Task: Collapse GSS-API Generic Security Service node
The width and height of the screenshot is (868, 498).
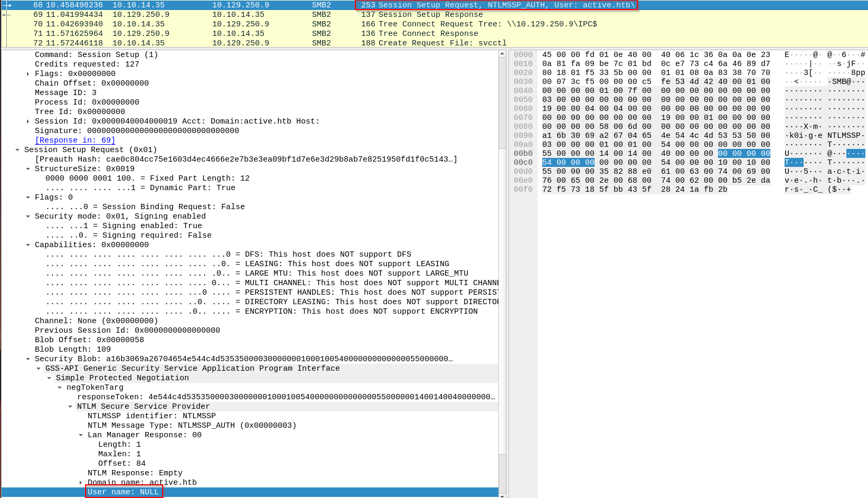Action: (39, 369)
